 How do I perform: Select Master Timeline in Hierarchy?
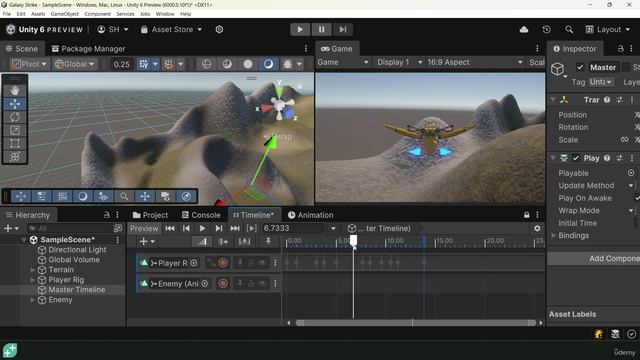[x=77, y=290]
